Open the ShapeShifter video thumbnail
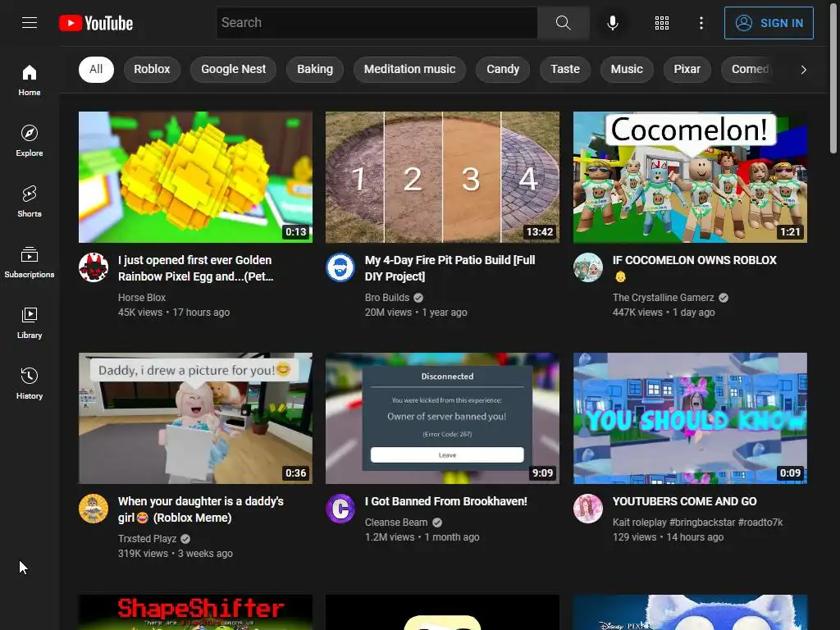Image resolution: width=840 pixels, height=630 pixels. [195, 612]
